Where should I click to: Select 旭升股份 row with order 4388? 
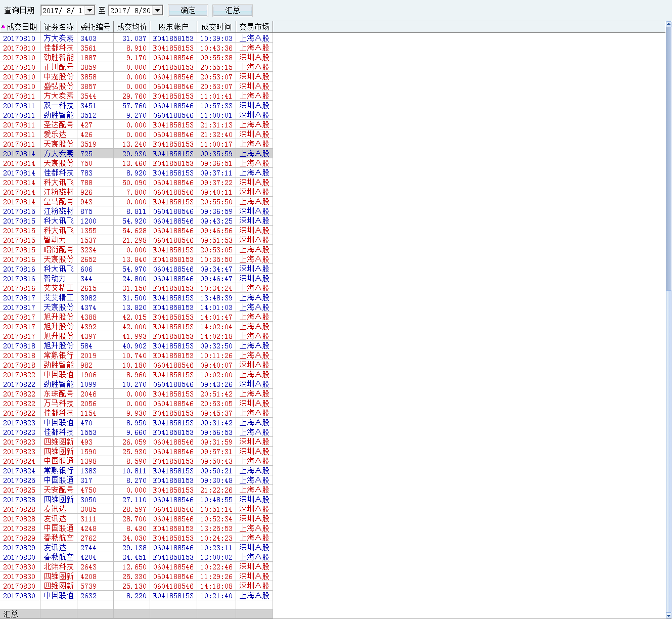coord(137,317)
